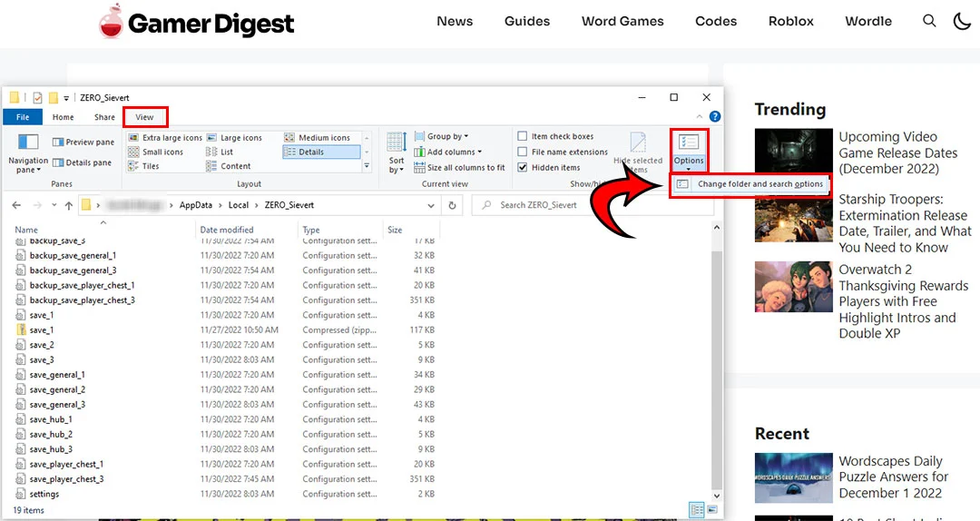Open Word Games site link
The image size is (980, 521).
tap(622, 21)
